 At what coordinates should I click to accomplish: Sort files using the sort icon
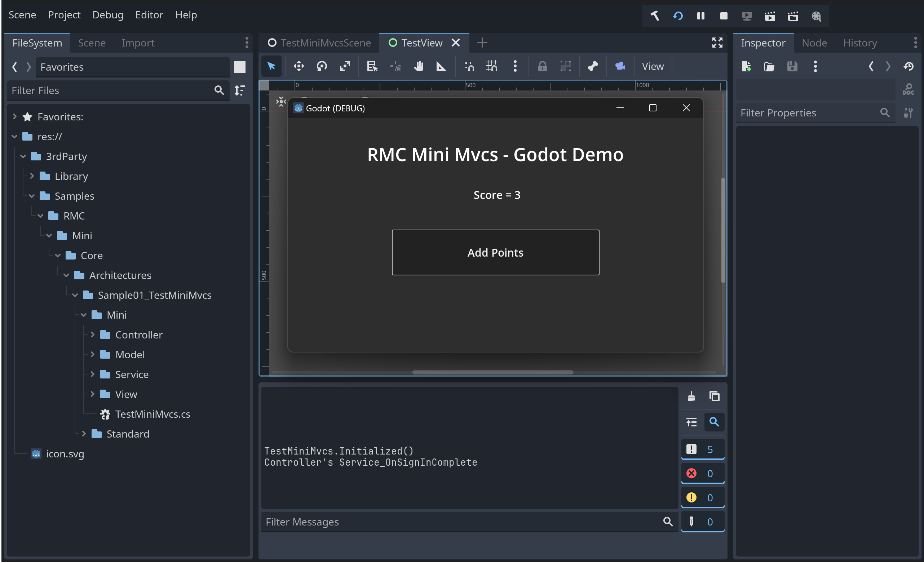[x=239, y=90]
